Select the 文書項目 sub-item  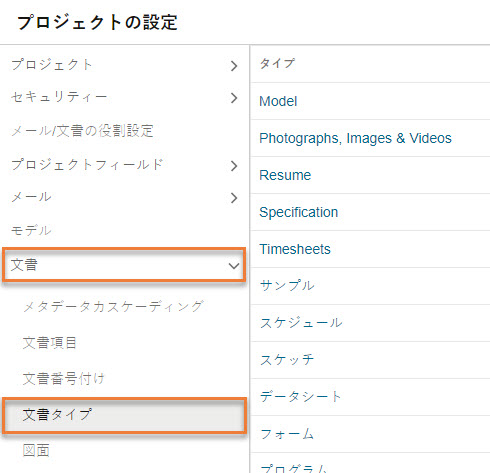click(50, 342)
